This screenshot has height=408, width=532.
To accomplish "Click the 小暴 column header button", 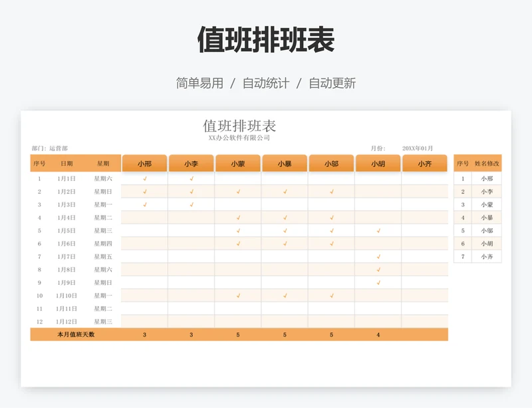I will pyautogui.click(x=285, y=164).
